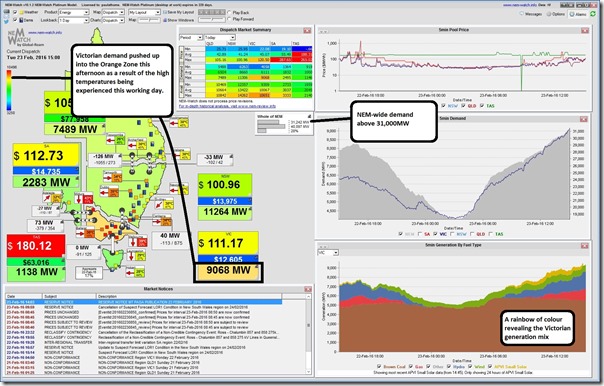Open the Product Energy dropdown

[74, 12]
